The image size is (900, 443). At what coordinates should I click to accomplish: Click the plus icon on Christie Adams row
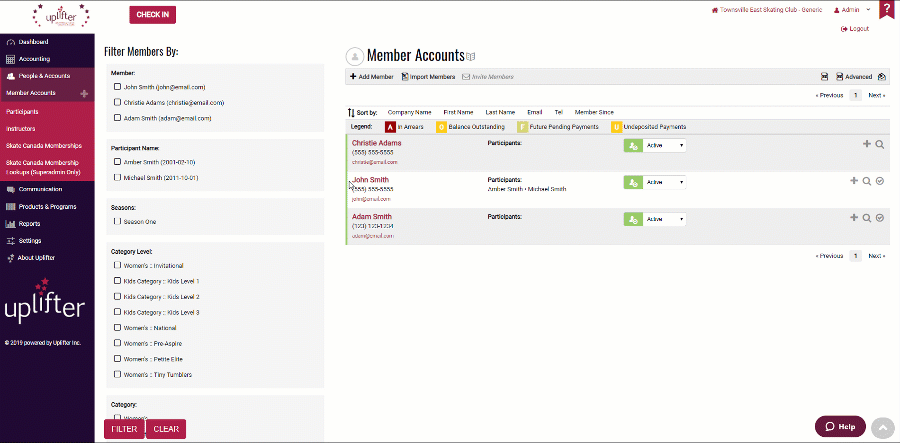click(867, 144)
